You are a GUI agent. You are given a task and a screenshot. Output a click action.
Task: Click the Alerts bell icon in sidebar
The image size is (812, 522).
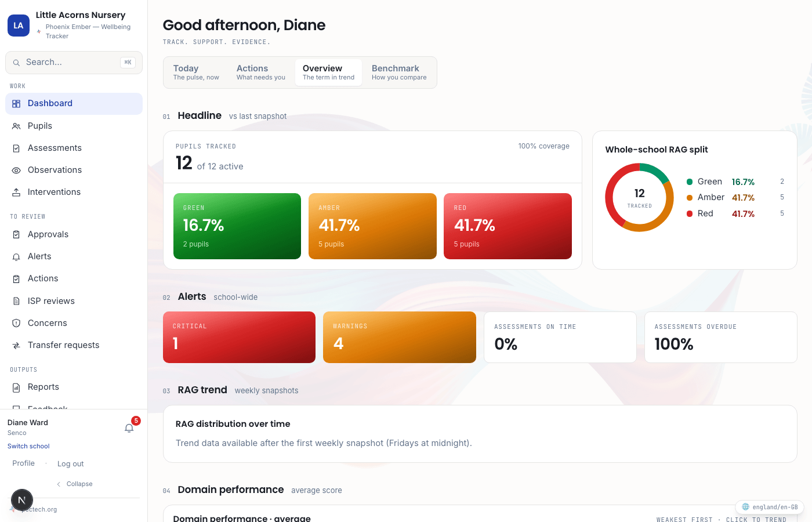[16, 257]
